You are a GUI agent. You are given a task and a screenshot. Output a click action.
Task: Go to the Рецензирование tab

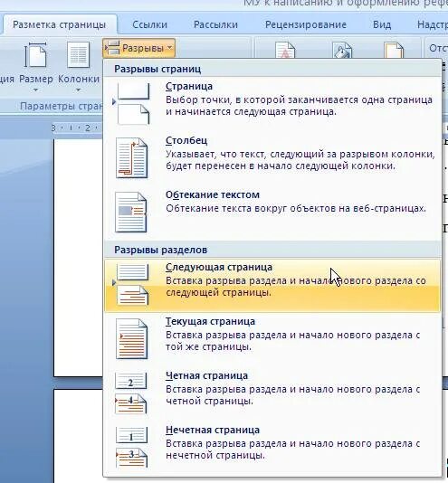point(306,24)
